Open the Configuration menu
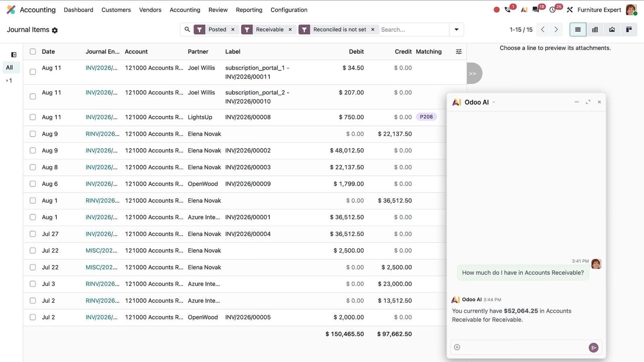The image size is (644, 362). point(289,10)
